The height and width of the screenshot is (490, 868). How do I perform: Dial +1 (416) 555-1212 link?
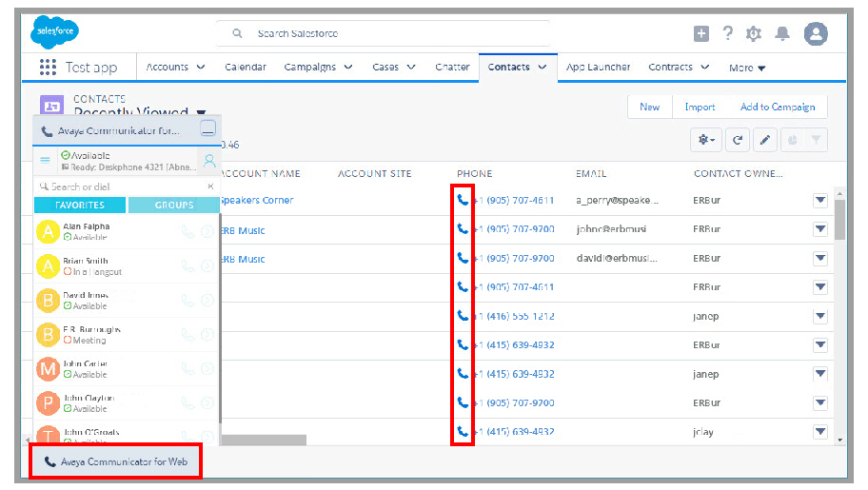click(514, 316)
